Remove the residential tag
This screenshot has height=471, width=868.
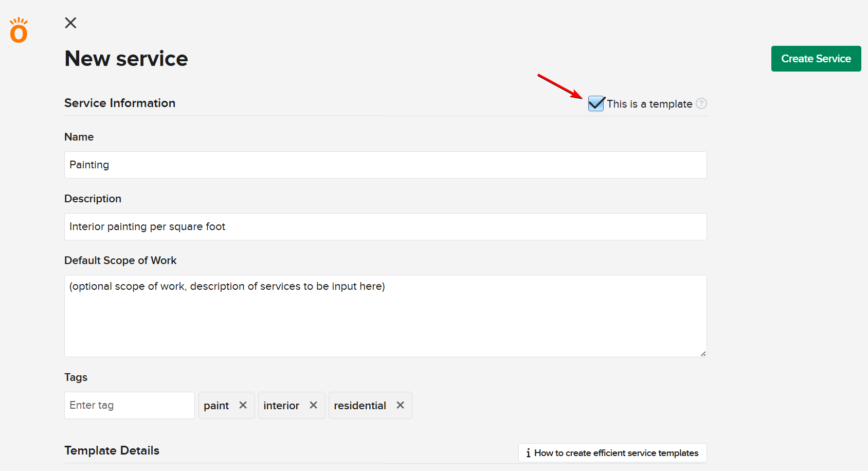pos(400,405)
